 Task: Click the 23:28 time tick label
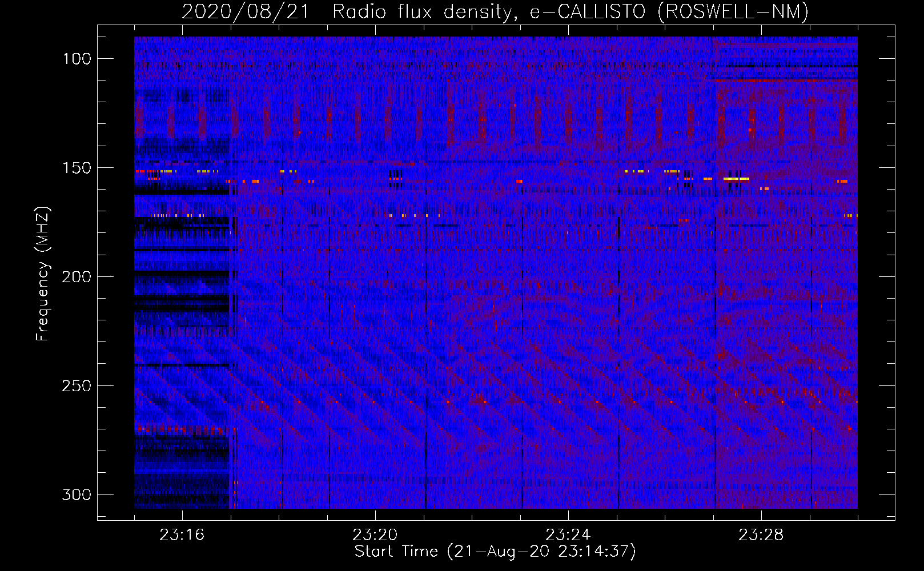761,535
